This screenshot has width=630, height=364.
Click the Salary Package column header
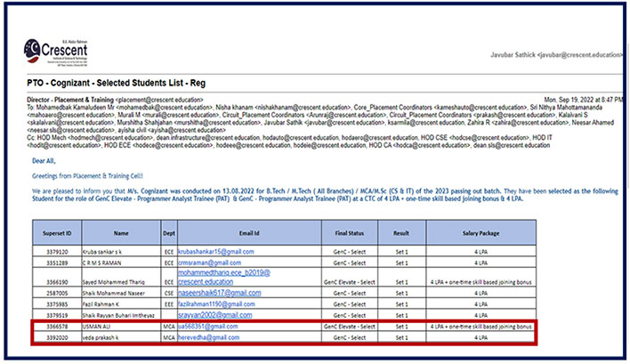click(x=481, y=232)
